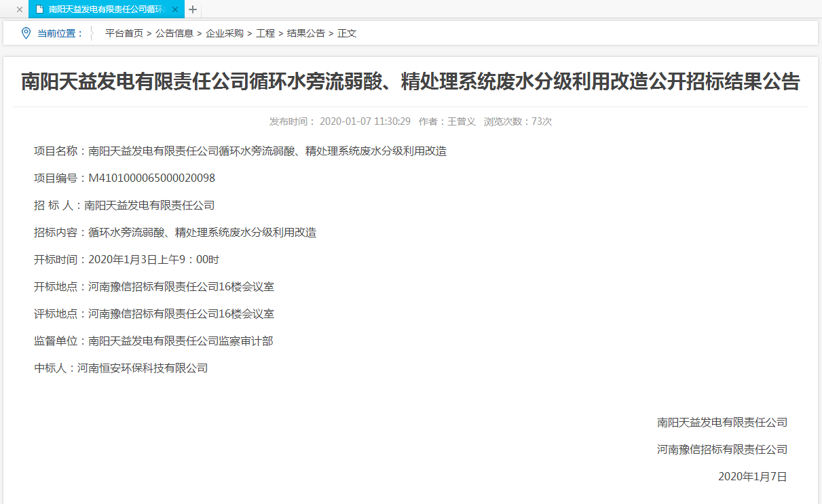Open 工程 breadcrumb link
The width and height of the screenshot is (822, 504).
pyautogui.click(x=265, y=33)
